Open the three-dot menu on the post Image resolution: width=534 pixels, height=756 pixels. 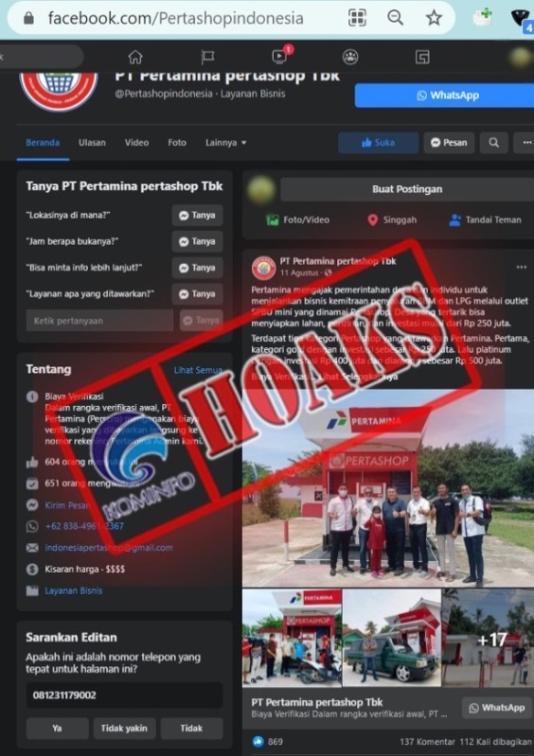(521, 267)
